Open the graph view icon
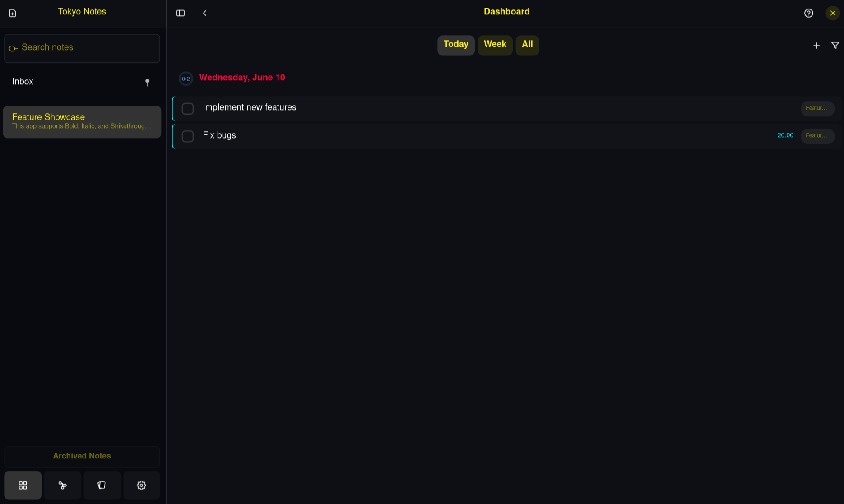 point(63,486)
